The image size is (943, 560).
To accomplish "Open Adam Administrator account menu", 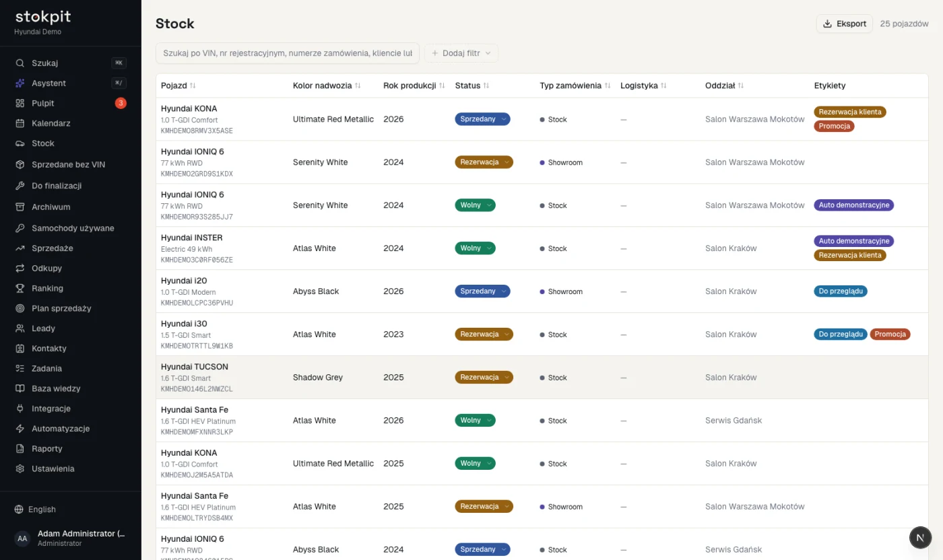I will tap(70, 538).
